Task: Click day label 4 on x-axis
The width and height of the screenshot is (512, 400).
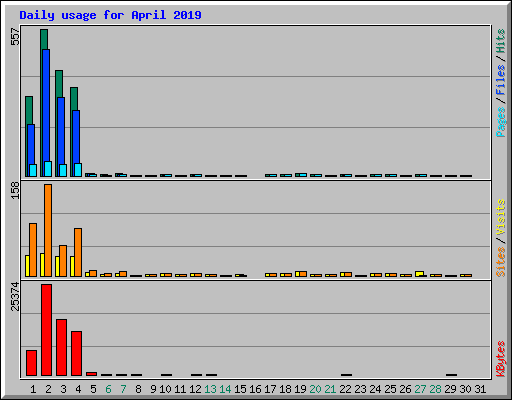Action: point(78,389)
